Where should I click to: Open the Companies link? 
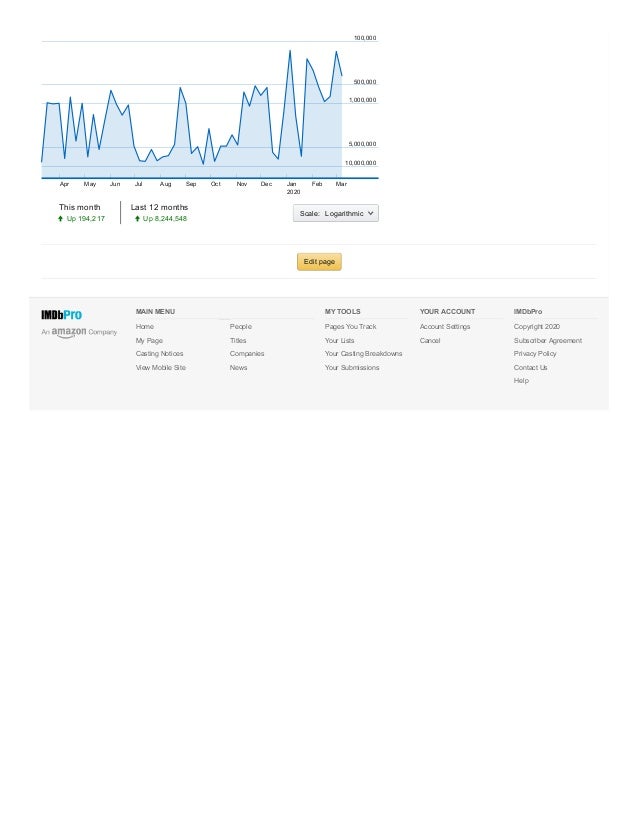click(x=247, y=353)
